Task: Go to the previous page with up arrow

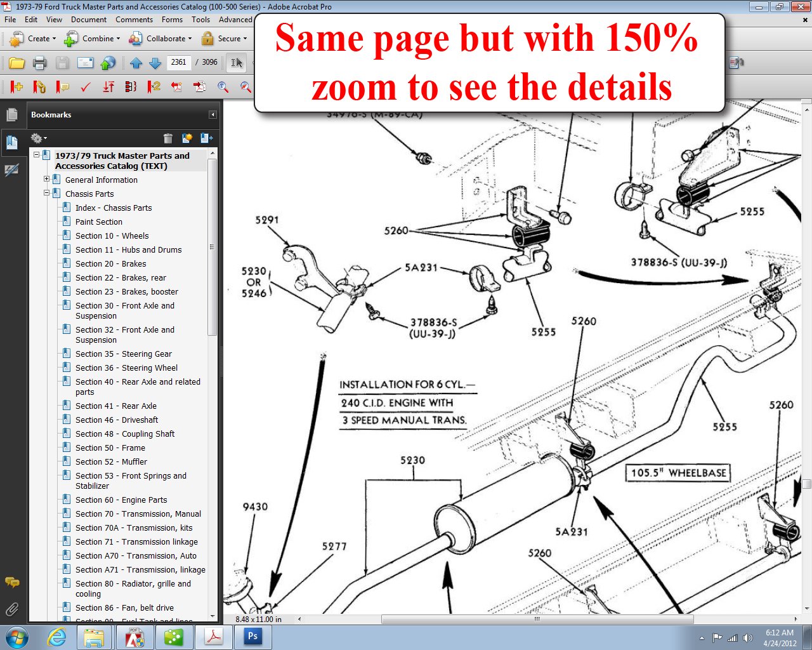Action: coord(136,63)
